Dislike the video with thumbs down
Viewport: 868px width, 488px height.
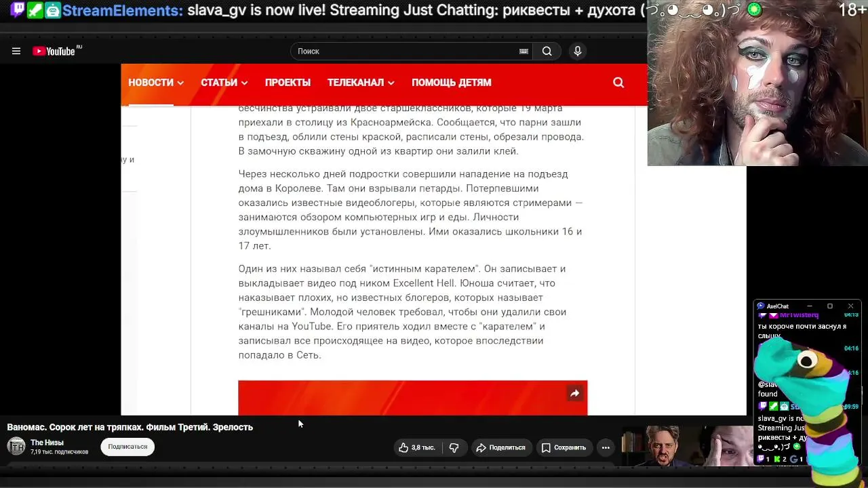click(x=454, y=447)
